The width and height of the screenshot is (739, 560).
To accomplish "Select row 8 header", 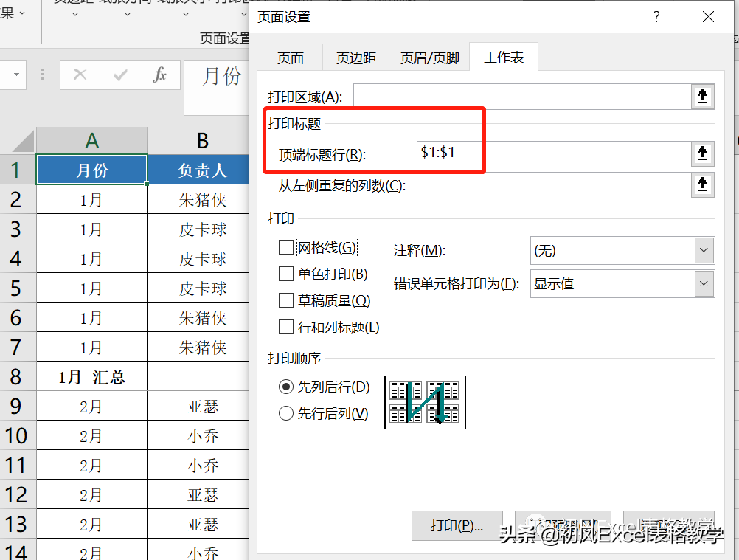I will click(18, 376).
